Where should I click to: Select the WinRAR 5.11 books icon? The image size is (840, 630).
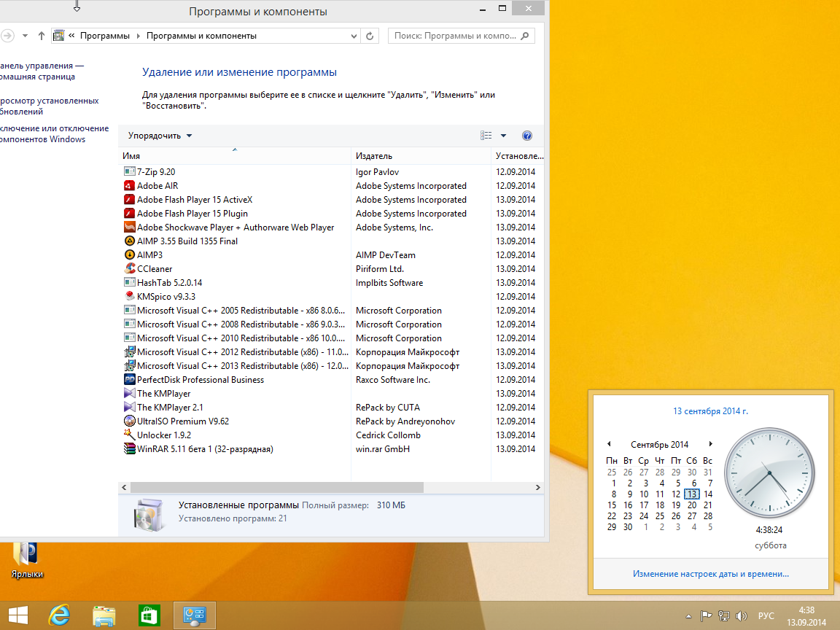click(x=129, y=449)
